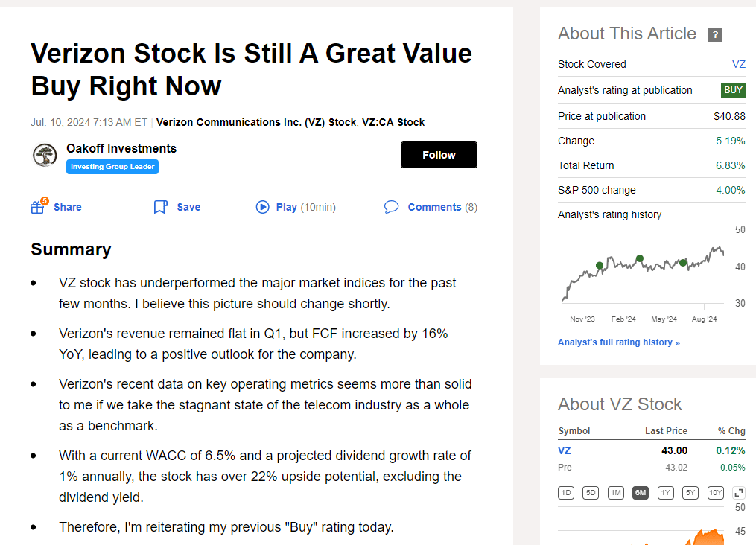Click the question mark help icon
The width and height of the screenshot is (756, 545).
[715, 35]
